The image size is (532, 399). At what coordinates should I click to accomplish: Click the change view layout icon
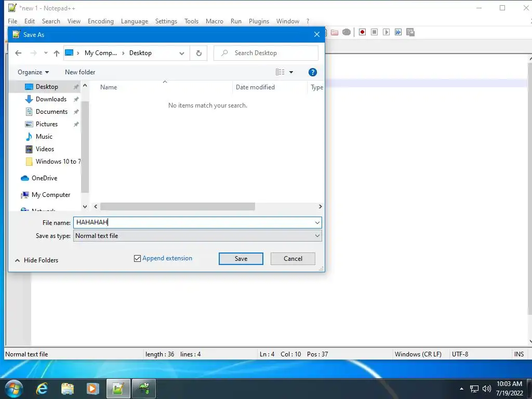(280, 72)
